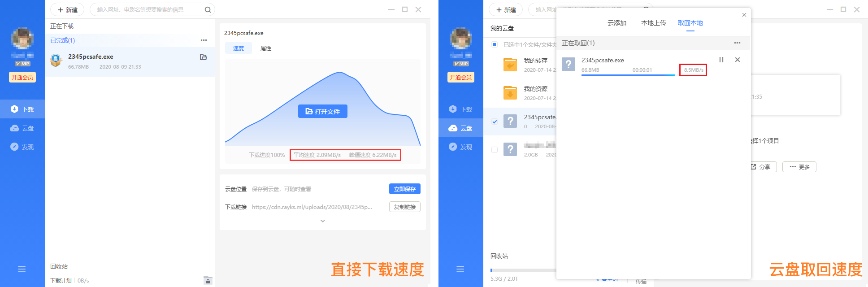
Task: Check the 2.0GB file checkbox
Action: tap(495, 150)
